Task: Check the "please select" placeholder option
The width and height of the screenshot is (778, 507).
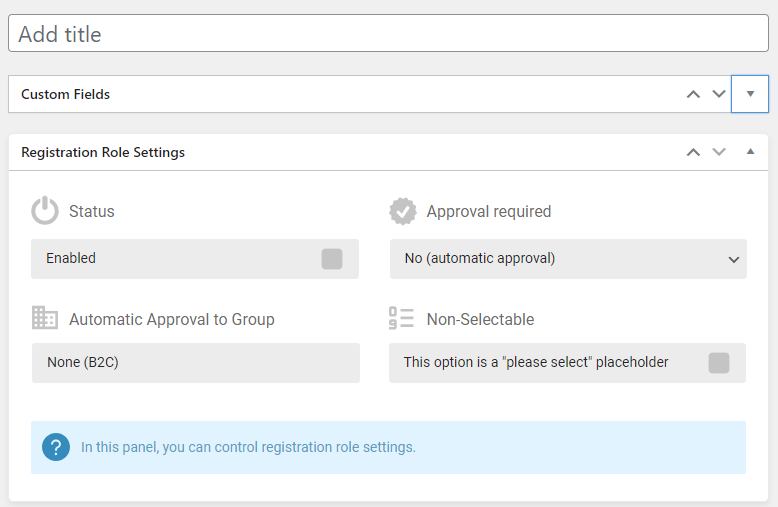Action: click(x=719, y=363)
